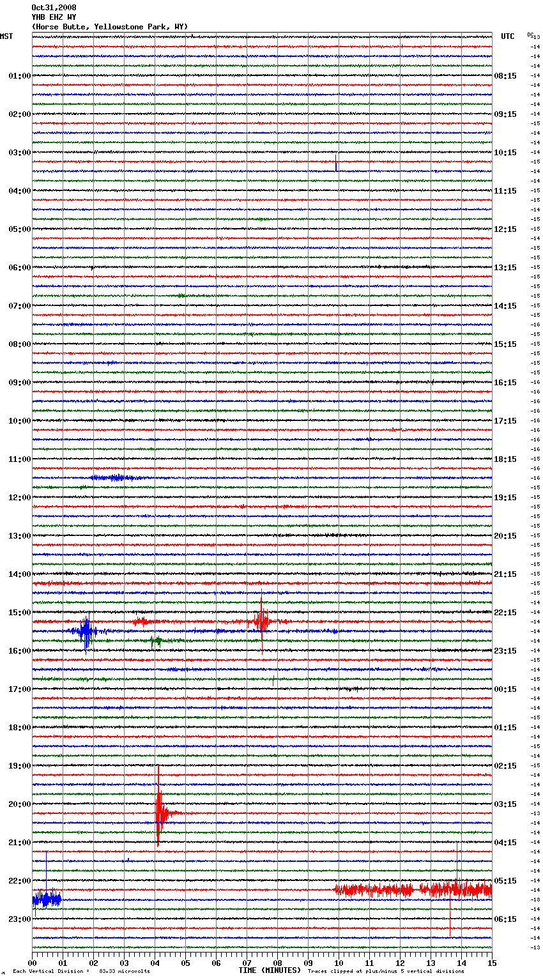Click minute tick label '05' on the time axis
The width and height of the screenshot is (543, 980).
(185, 963)
